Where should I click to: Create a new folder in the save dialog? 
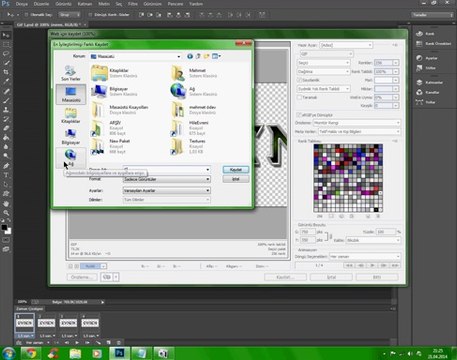point(207,56)
